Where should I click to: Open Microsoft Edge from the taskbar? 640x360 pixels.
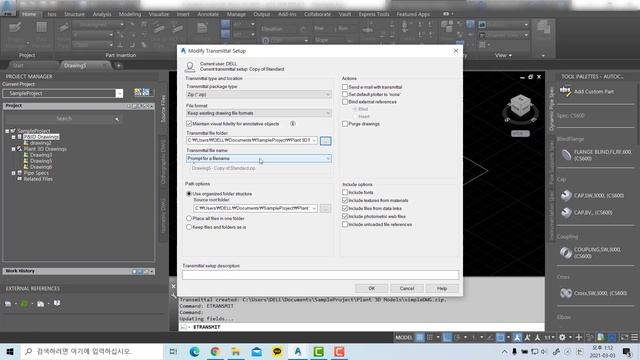(x=194, y=351)
